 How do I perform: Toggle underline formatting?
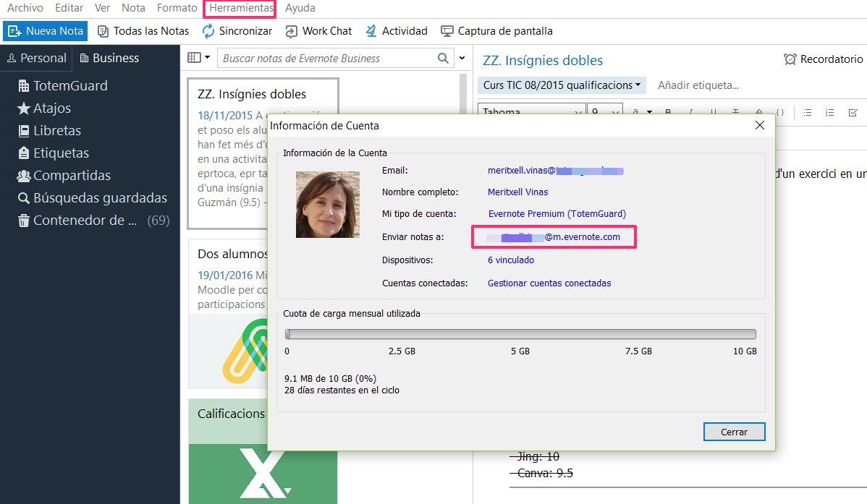tap(714, 111)
